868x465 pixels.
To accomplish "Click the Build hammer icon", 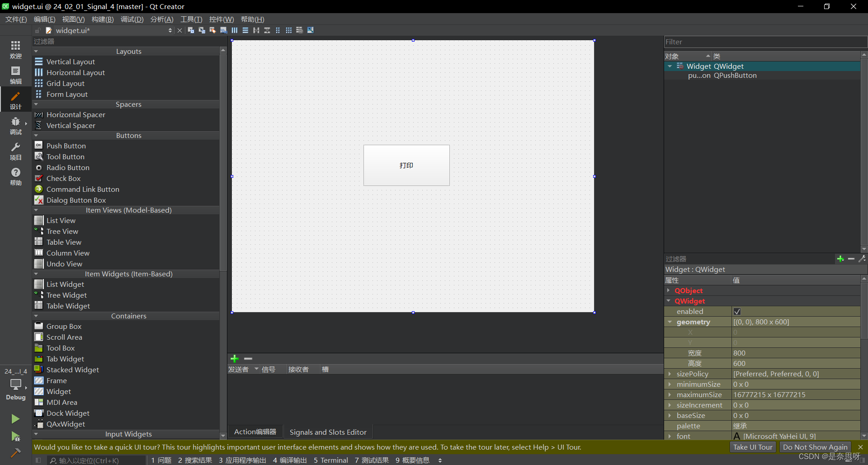I will (x=15, y=453).
